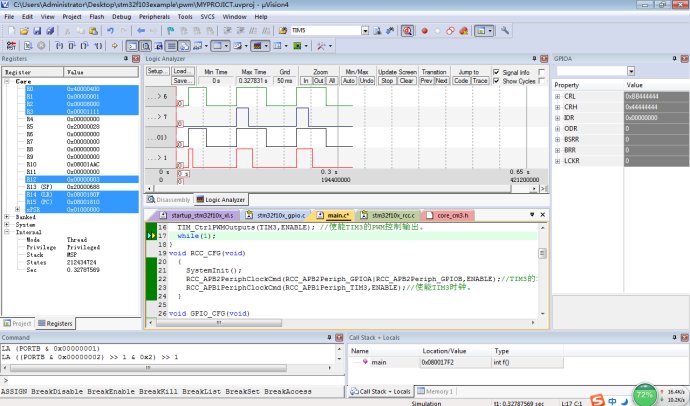The width and height of the screenshot is (690, 406).
Task: Open the Configuration wrench icon
Action: tap(505, 31)
